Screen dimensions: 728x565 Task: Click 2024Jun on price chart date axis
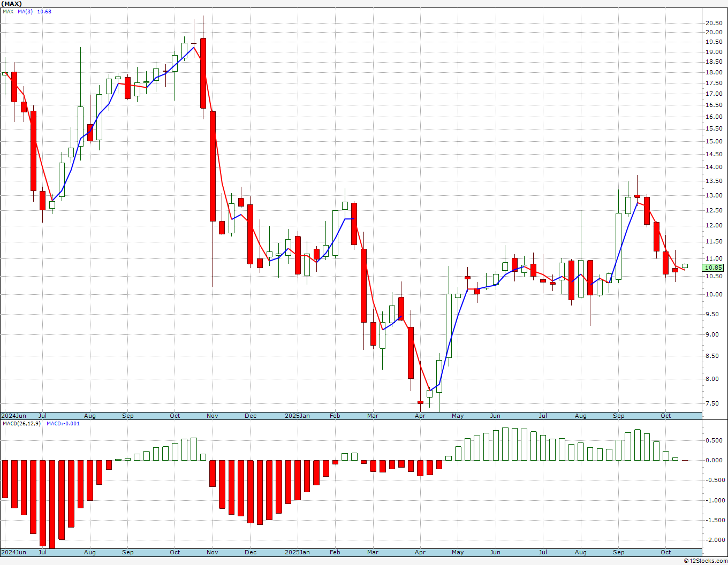13,416
